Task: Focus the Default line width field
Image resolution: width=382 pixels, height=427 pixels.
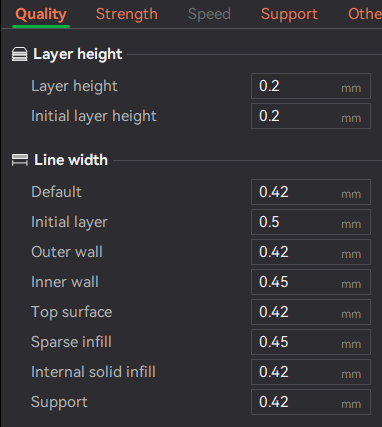Action: pos(311,192)
